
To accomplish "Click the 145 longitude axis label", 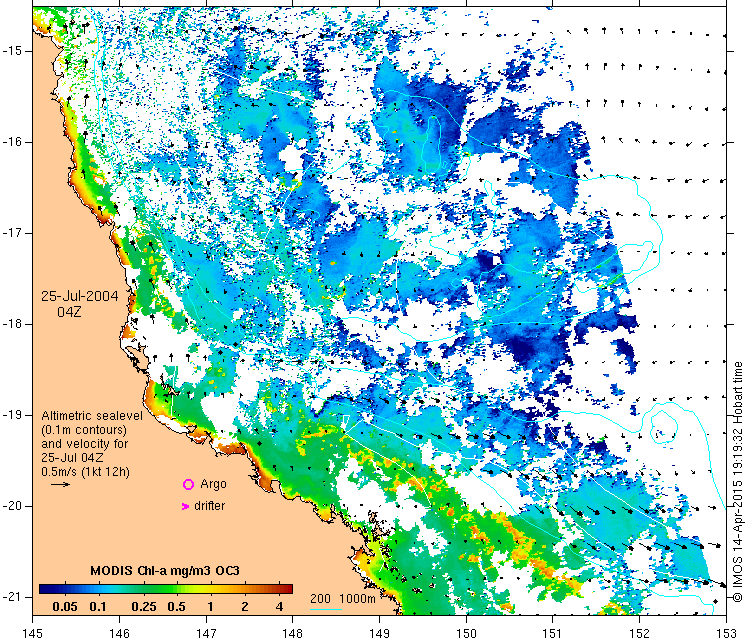I will (x=33, y=633).
